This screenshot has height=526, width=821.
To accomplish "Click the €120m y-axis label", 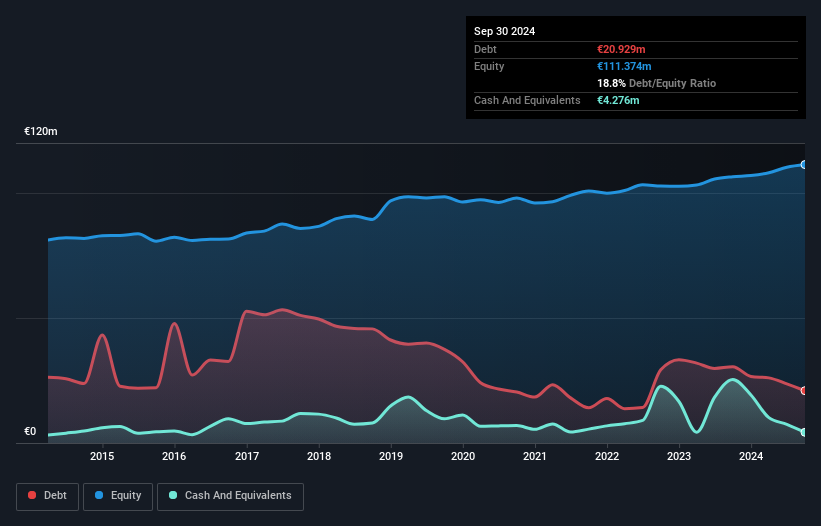I will pos(41,131).
